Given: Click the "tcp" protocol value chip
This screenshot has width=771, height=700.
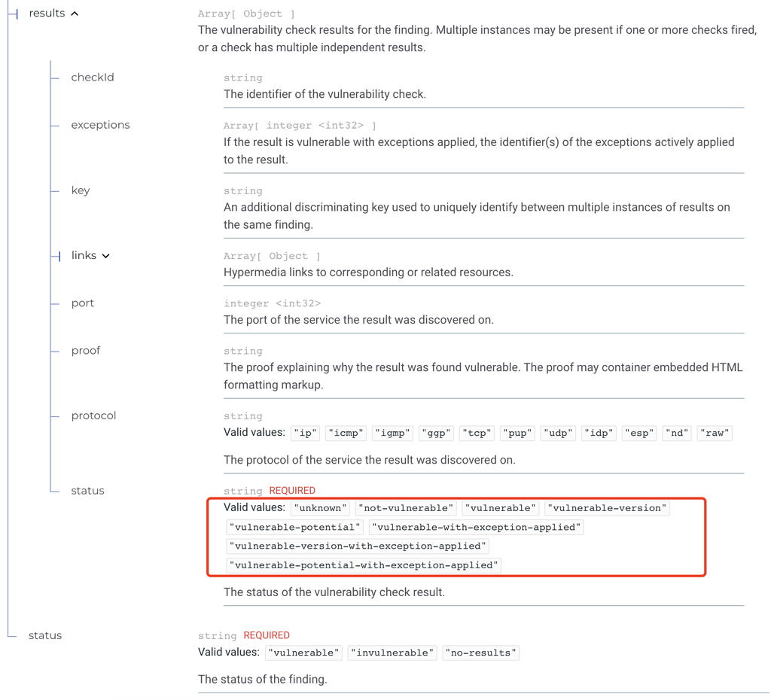Looking at the screenshot, I should tap(476, 433).
